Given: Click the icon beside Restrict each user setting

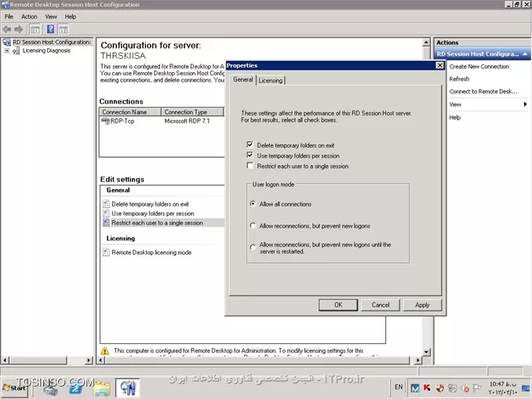Looking at the screenshot, I should click(x=106, y=223).
